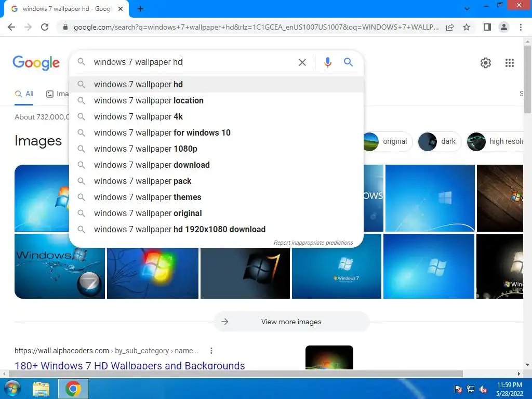This screenshot has height=399, width=532.
Task: Switch to the Images results tab
Action: coord(57,94)
